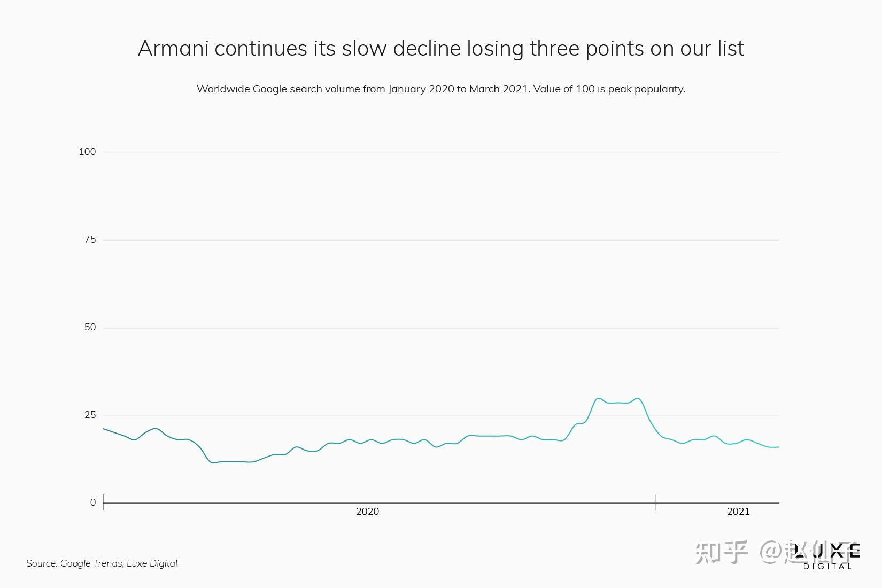
Task: Click the Google search volume subtitle
Action: click(440, 89)
